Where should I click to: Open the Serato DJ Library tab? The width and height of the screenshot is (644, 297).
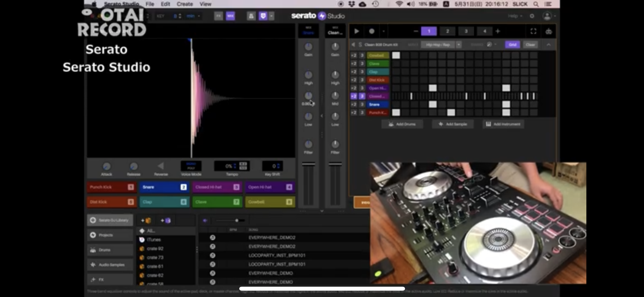(110, 220)
